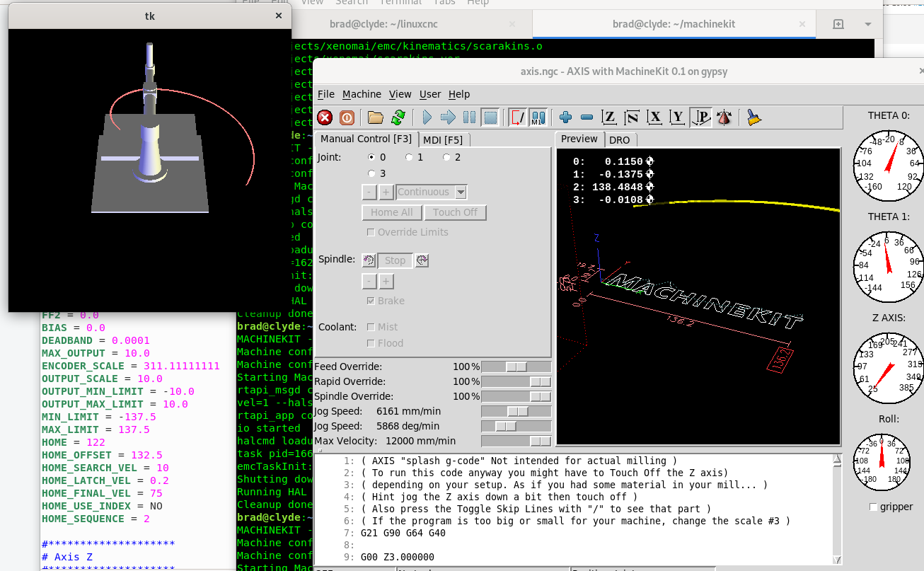Open the User menu in AXIS
924x571 pixels.
click(x=430, y=94)
